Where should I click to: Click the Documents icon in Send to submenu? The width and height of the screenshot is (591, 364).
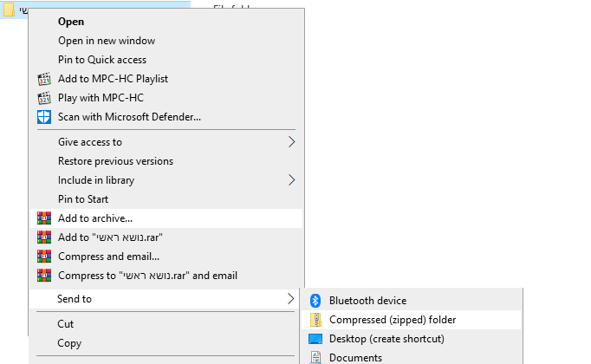[315, 357]
